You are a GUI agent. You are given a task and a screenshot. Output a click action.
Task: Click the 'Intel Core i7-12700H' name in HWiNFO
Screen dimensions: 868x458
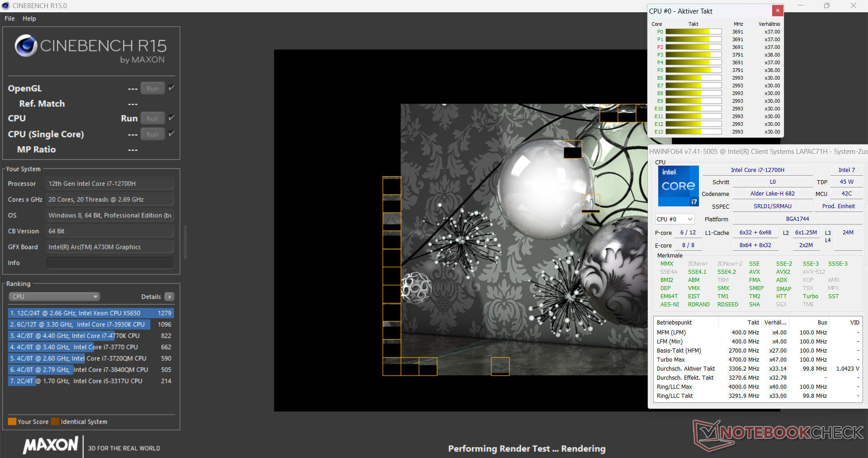click(758, 170)
